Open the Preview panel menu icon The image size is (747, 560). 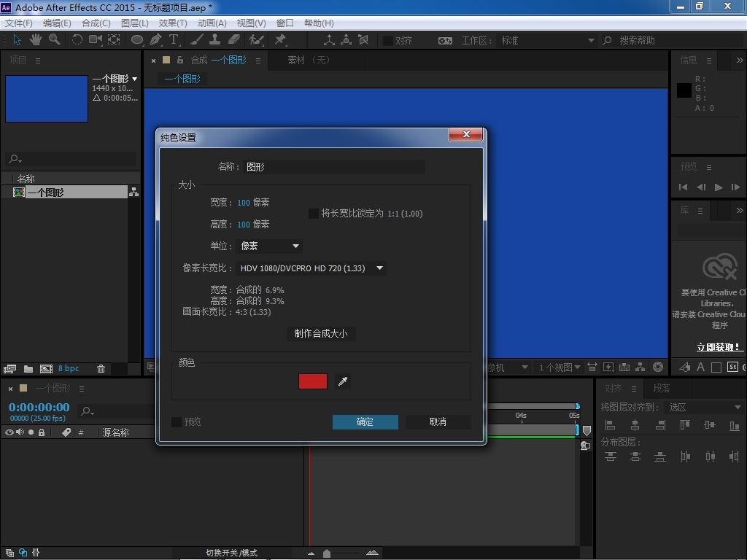709,167
